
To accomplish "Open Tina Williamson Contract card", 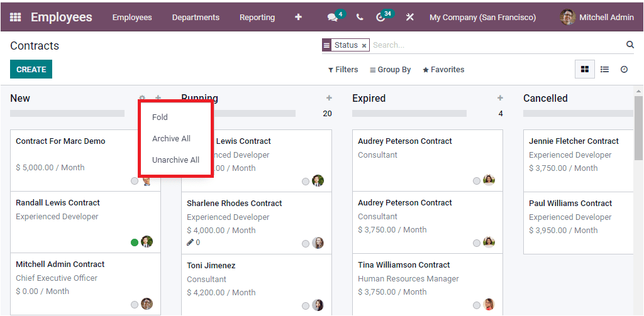I will [x=428, y=285].
